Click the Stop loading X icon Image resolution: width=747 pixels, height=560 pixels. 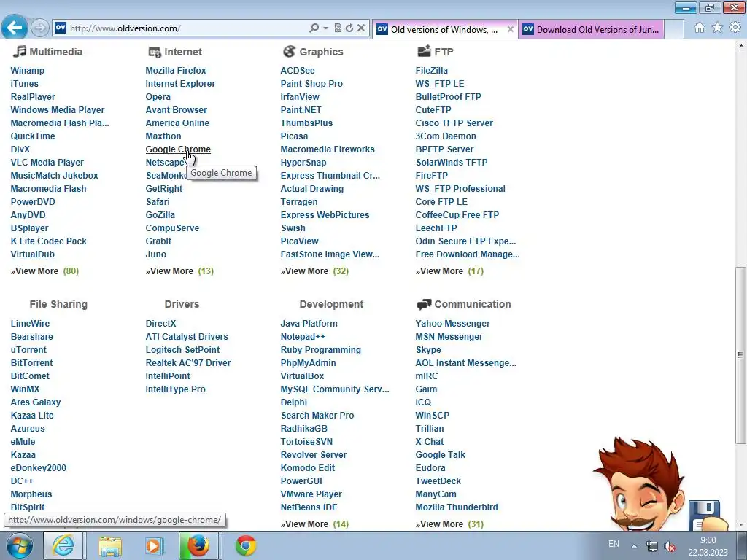361,28
